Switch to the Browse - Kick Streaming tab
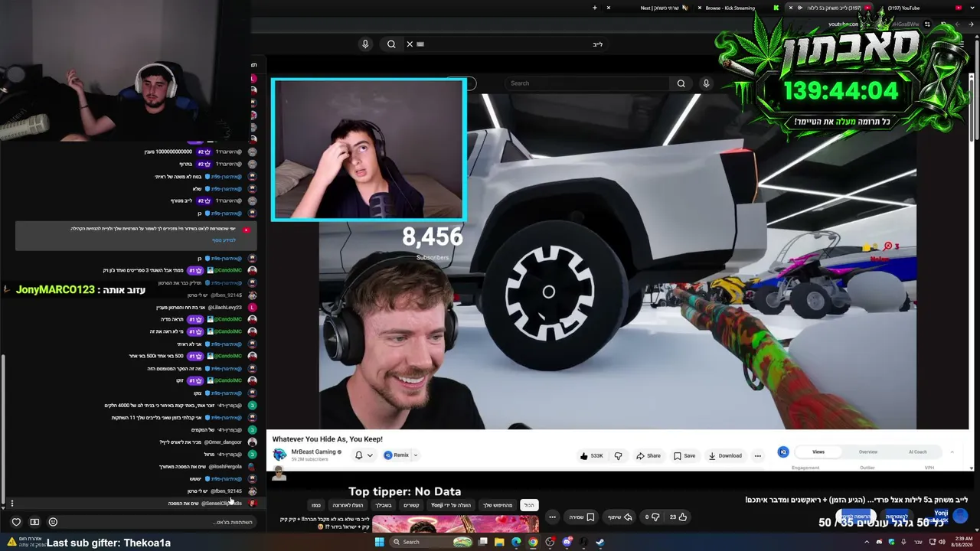 pyautogui.click(x=730, y=8)
